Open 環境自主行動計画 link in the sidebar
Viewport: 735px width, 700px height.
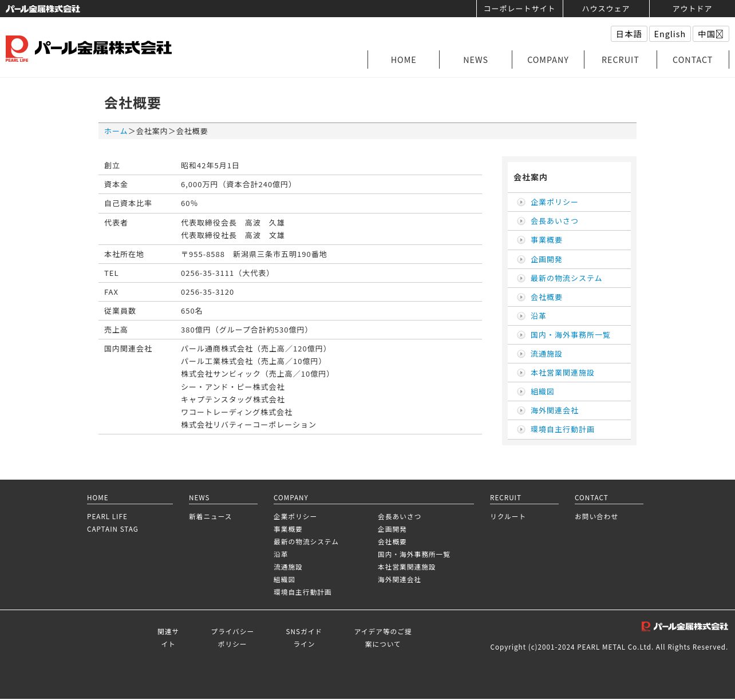(x=562, y=429)
